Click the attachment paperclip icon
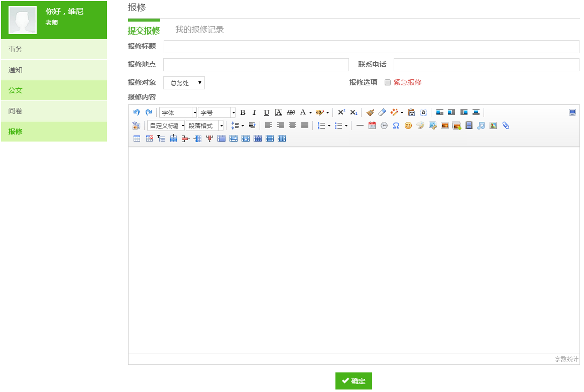The image size is (584, 392). pos(506,125)
